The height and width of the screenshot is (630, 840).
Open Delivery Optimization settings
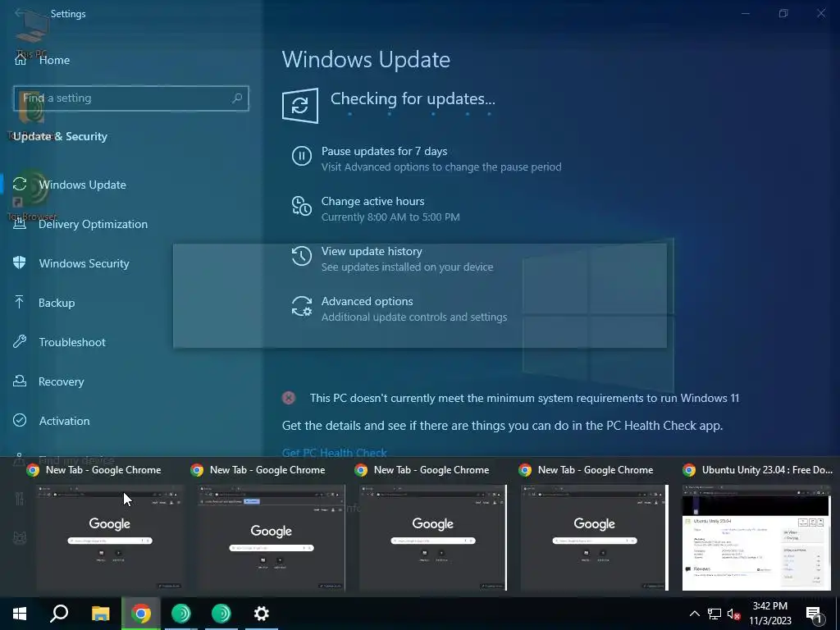(93, 224)
